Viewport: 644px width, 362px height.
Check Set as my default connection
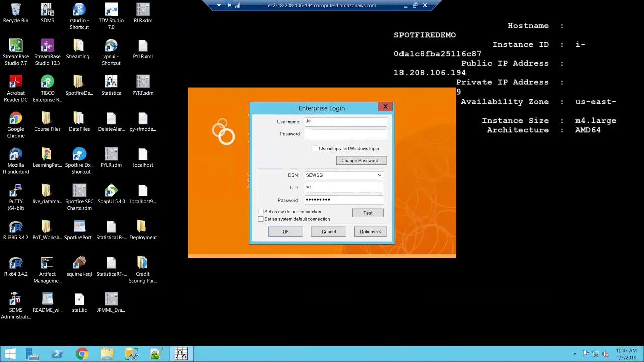click(x=261, y=212)
